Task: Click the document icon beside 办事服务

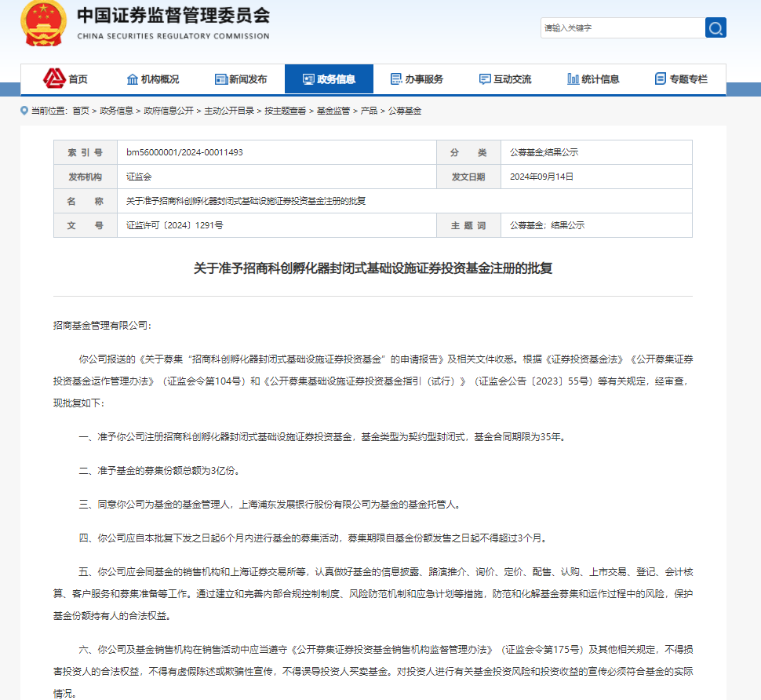Action: pyautogui.click(x=396, y=78)
